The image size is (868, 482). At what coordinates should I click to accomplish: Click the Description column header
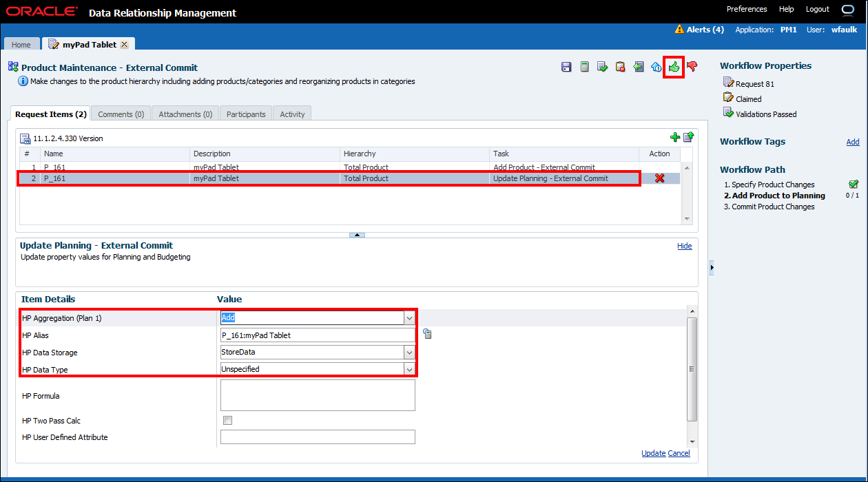click(265, 154)
